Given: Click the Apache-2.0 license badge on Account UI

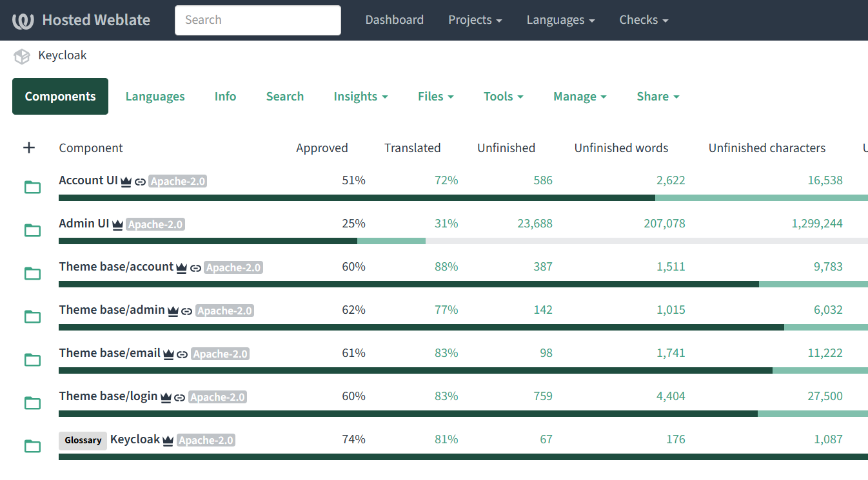Looking at the screenshot, I should click(177, 181).
